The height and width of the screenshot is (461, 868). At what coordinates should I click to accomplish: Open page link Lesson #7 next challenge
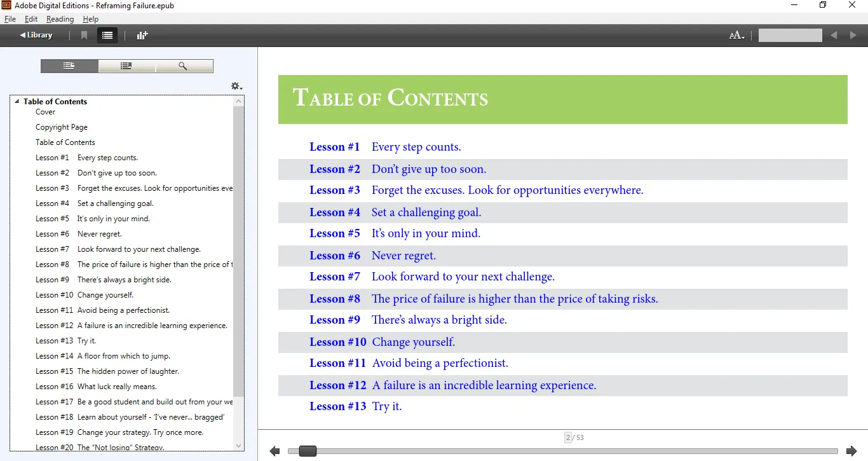[x=432, y=277]
